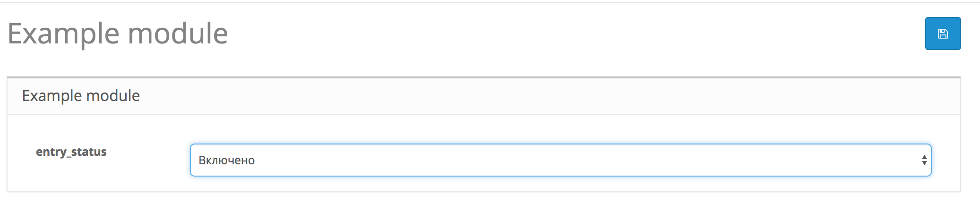The image size is (980, 220).
Task: Click the floppy disk icon
Action: (943, 34)
